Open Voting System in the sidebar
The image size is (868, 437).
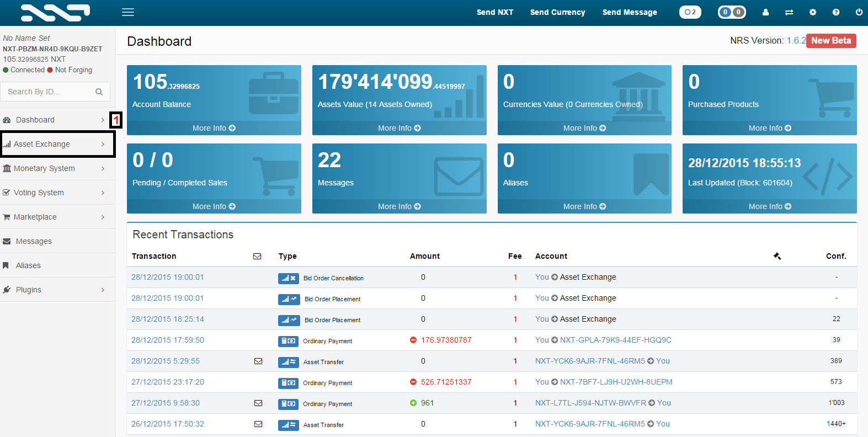(57, 193)
